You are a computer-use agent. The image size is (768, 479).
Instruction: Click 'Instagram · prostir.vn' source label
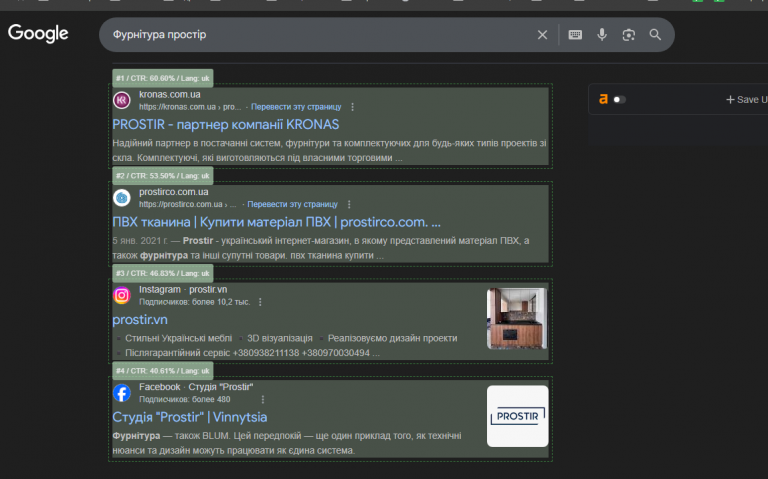183,289
